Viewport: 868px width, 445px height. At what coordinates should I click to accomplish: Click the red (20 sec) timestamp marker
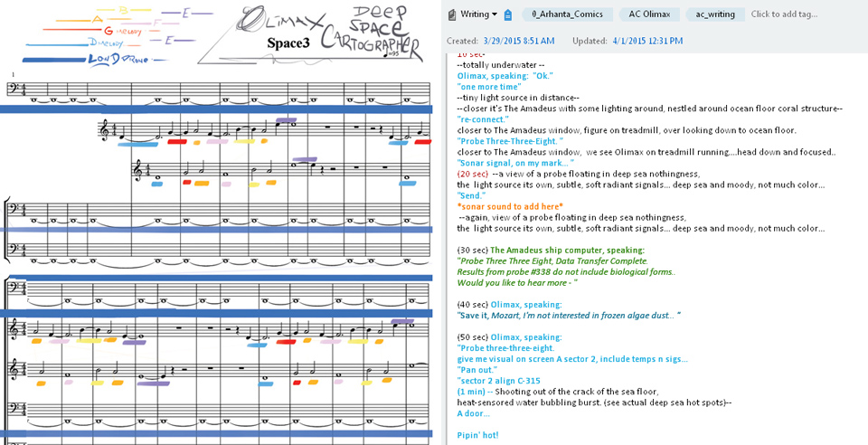coord(473,174)
